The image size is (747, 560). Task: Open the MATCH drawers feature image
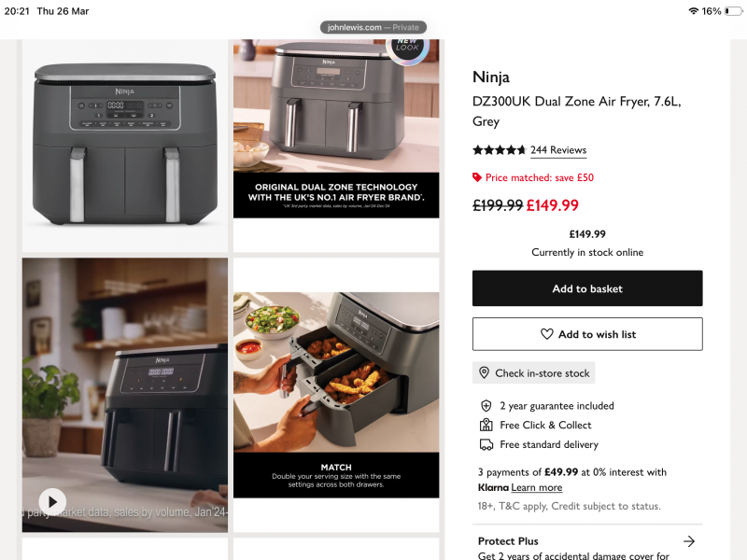[336, 395]
